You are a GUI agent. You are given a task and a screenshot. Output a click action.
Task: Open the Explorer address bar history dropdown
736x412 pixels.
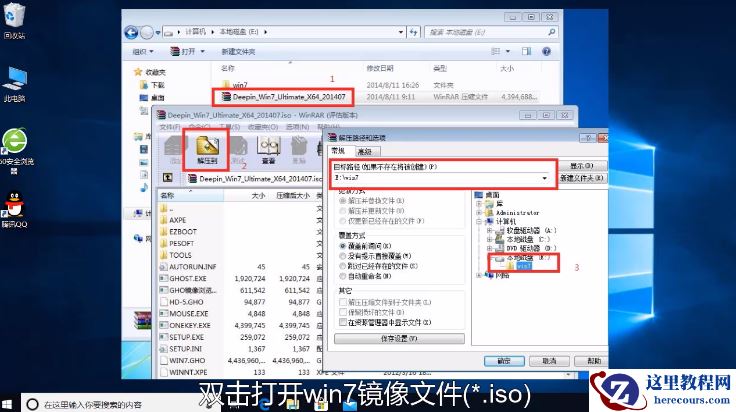tap(400, 32)
